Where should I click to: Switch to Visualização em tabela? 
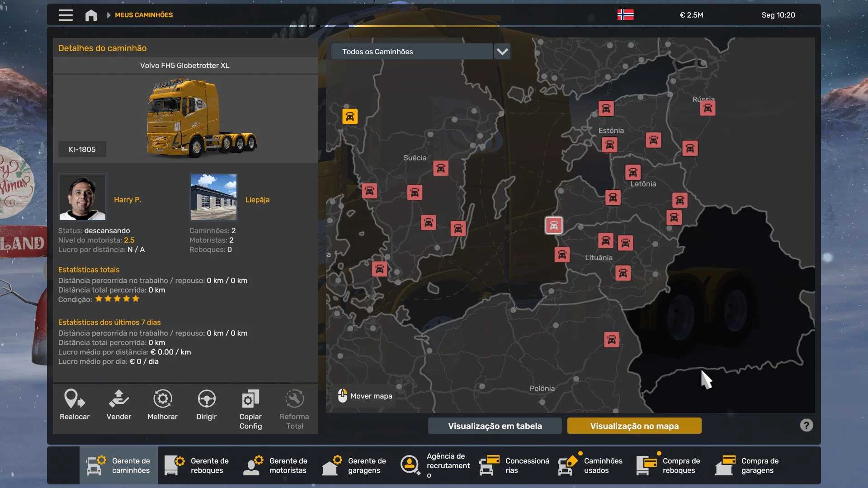(x=495, y=426)
